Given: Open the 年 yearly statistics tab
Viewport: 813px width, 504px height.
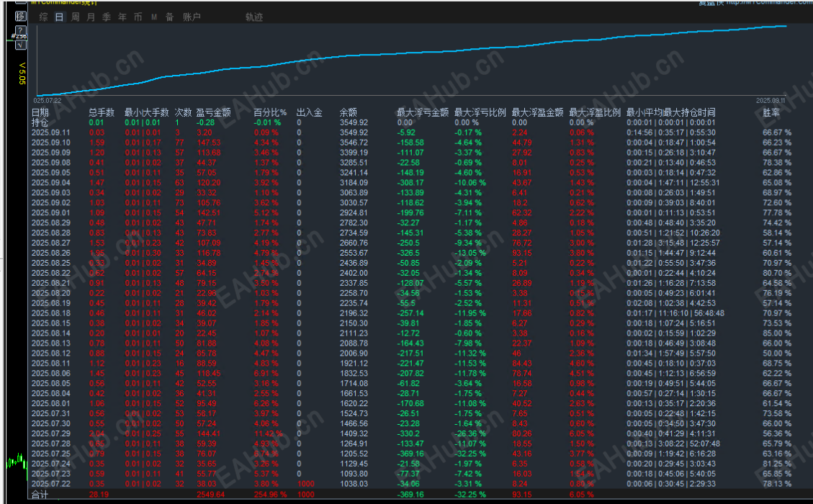Looking at the screenshot, I should click(122, 17).
